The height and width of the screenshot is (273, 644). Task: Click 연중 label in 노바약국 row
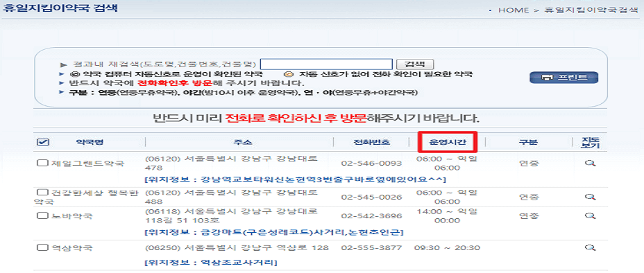[529, 215]
